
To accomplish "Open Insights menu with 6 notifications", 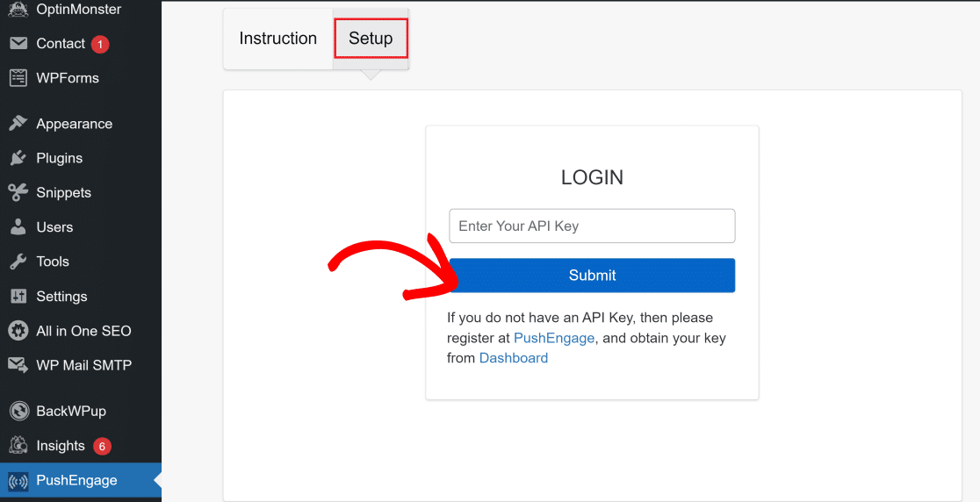I will (x=61, y=446).
